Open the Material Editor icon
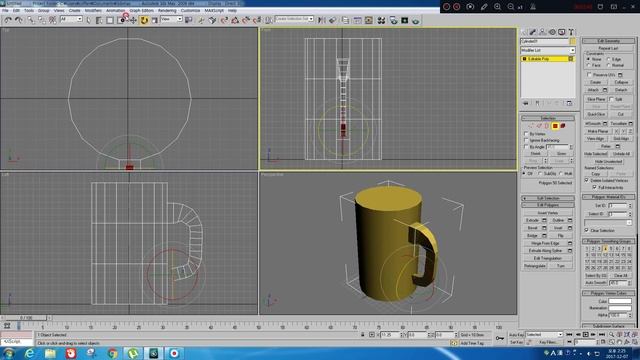The image size is (640, 360). click(381, 20)
